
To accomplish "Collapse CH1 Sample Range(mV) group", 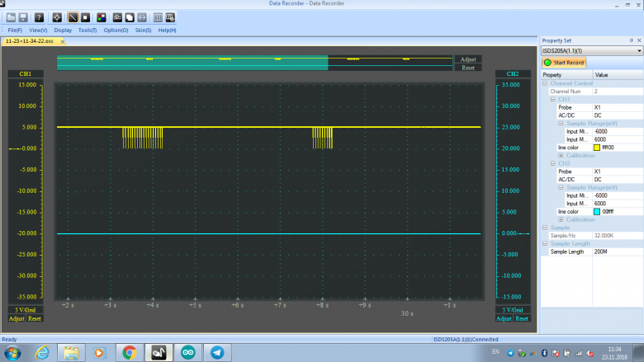I will (561, 124).
